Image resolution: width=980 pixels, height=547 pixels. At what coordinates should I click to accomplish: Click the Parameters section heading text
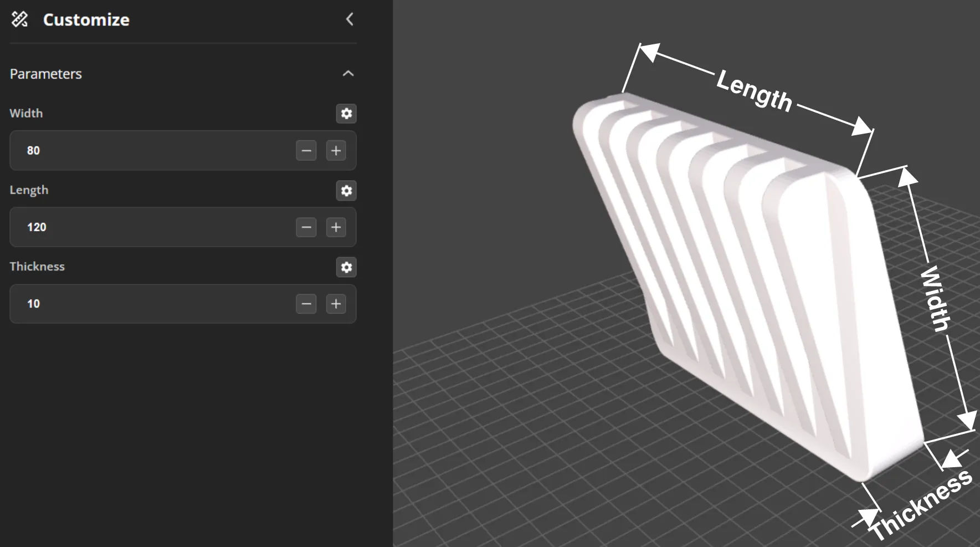pyautogui.click(x=46, y=74)
